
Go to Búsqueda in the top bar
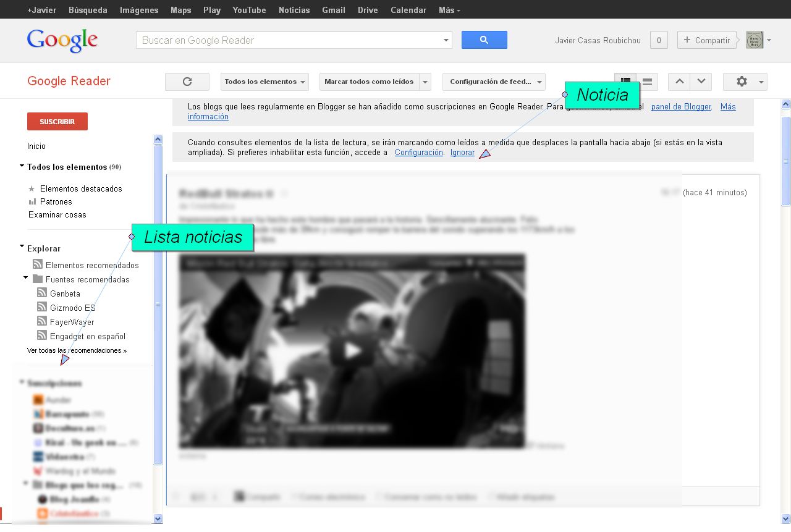pyautogui.click(x=88, y=10)
